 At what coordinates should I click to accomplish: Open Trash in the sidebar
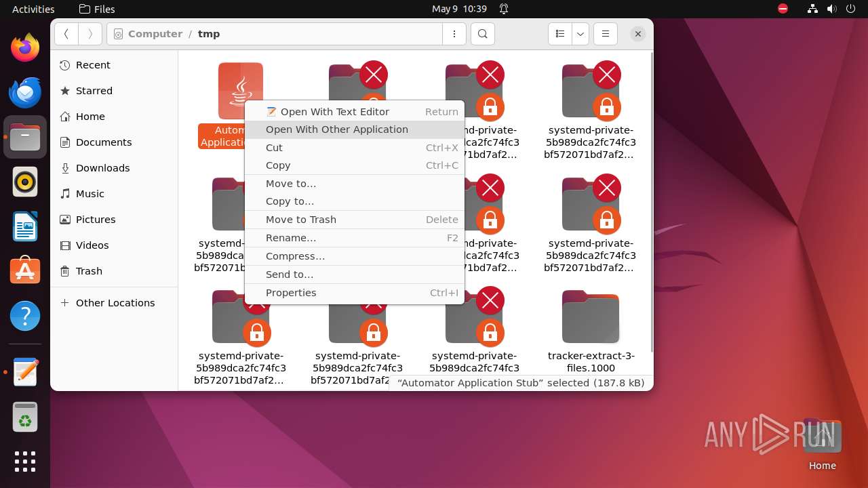(x=114, y=271)
